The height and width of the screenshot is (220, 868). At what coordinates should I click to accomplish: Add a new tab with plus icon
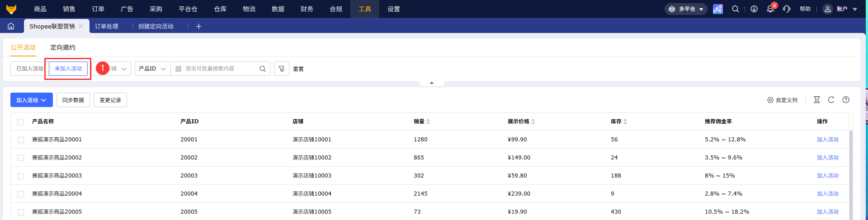click(198, 26)
